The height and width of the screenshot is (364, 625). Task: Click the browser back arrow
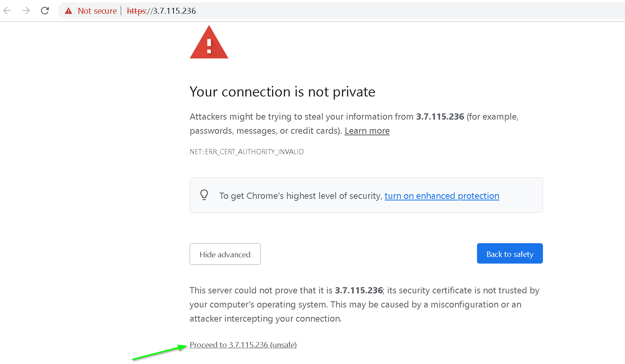tap(7, 11)
